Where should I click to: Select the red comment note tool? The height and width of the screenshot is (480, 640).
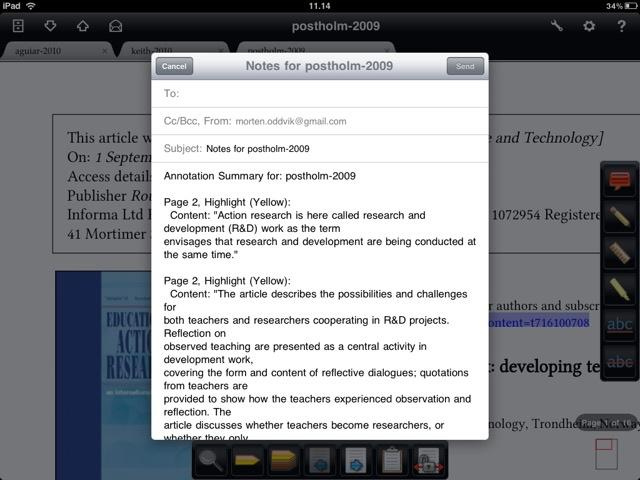point(620,180)
